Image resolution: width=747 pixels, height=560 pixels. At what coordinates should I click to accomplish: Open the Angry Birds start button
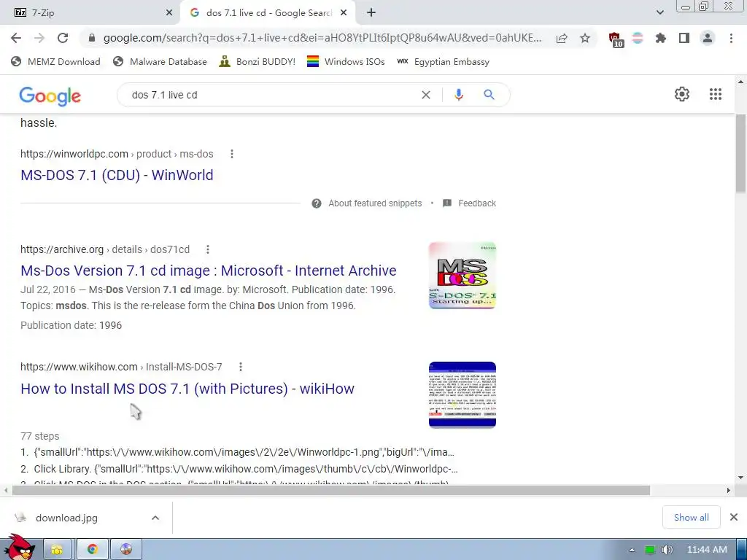20,547
